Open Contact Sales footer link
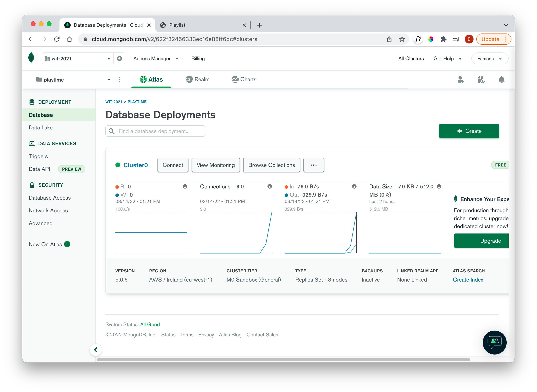 click(x=262, y=335)
